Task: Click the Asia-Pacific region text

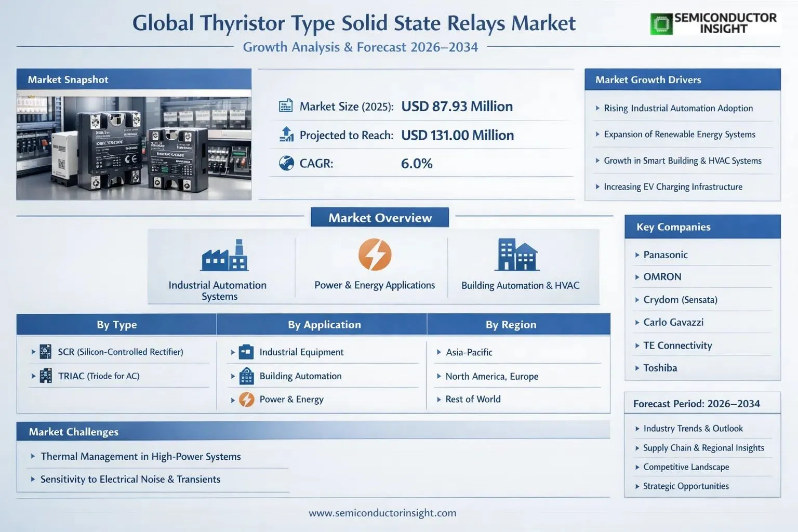Action: [x=469, y=352]
